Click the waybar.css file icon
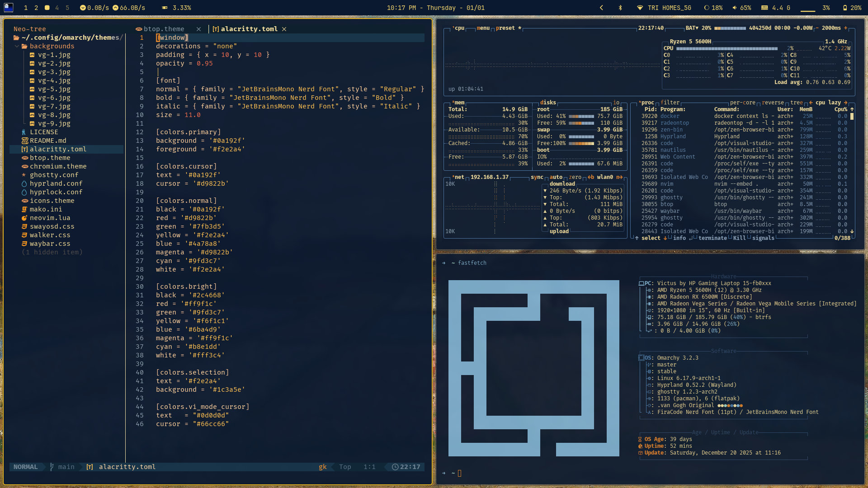Screen dimensions: 868x488 (24, 244)
